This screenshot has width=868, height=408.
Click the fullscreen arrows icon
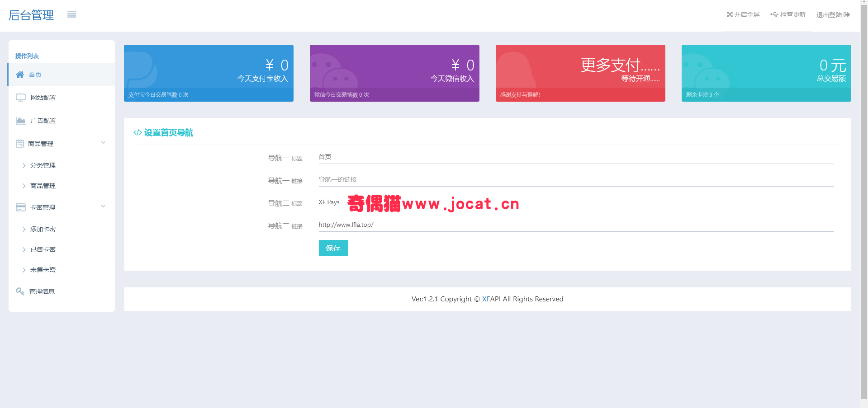tap(730, 14)
